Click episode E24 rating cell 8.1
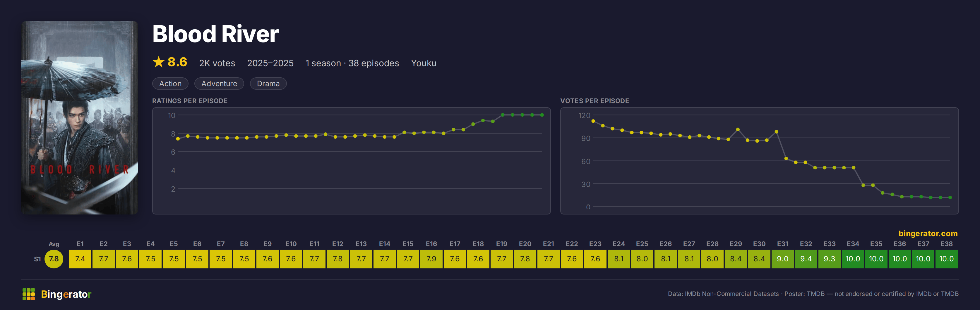This screenshot has width=980, height=310. tap(619, 259)
